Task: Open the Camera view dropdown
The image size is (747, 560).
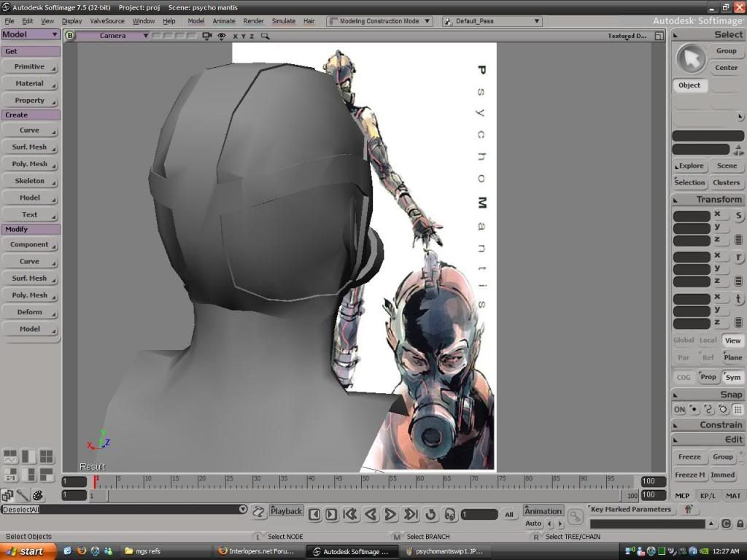Action: (113, 36)
